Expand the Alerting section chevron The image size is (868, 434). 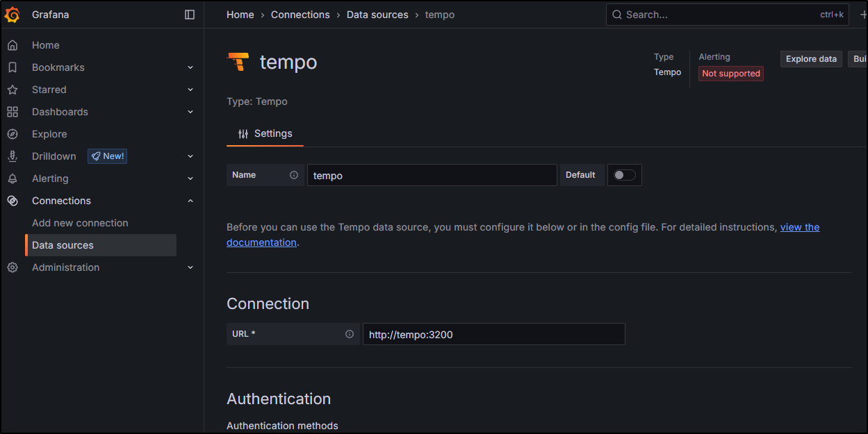click(x=190, y=178)
